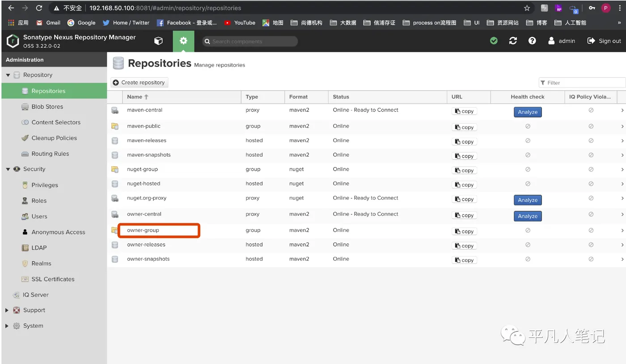The height and width of the screenshot is (364, 626).
Task: Bookmark this page with star icon
Action: tap(527, 8)
